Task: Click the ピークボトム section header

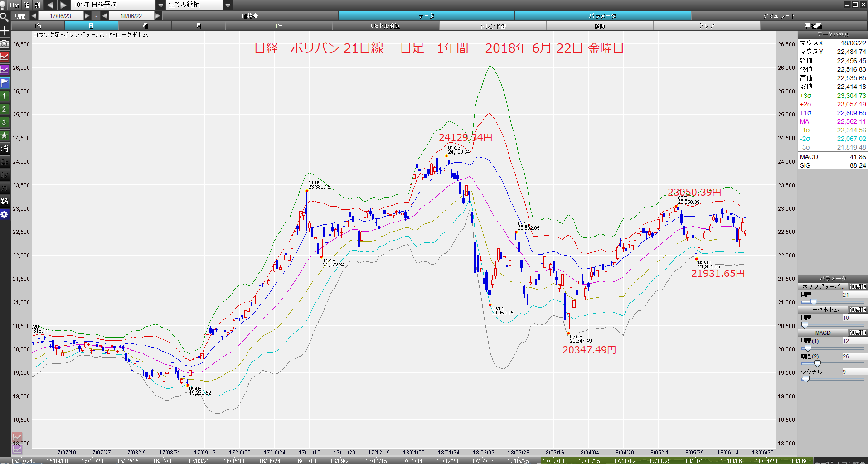Action: click(x=823, y=309)
